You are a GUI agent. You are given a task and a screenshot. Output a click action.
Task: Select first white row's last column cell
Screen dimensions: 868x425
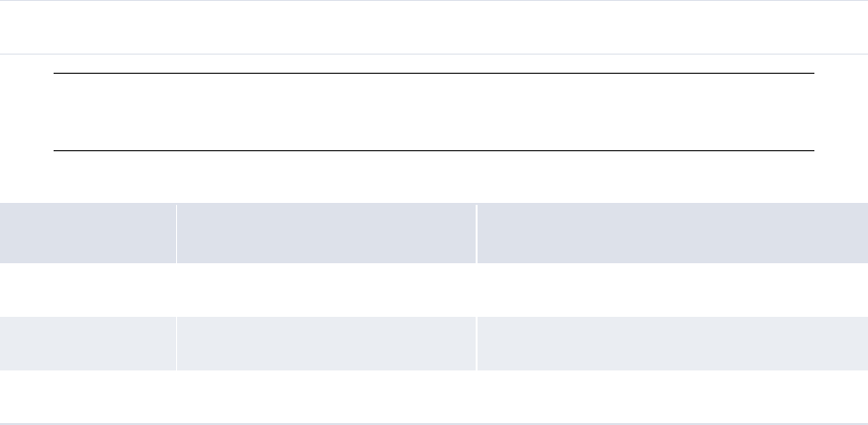click(672, 290)
